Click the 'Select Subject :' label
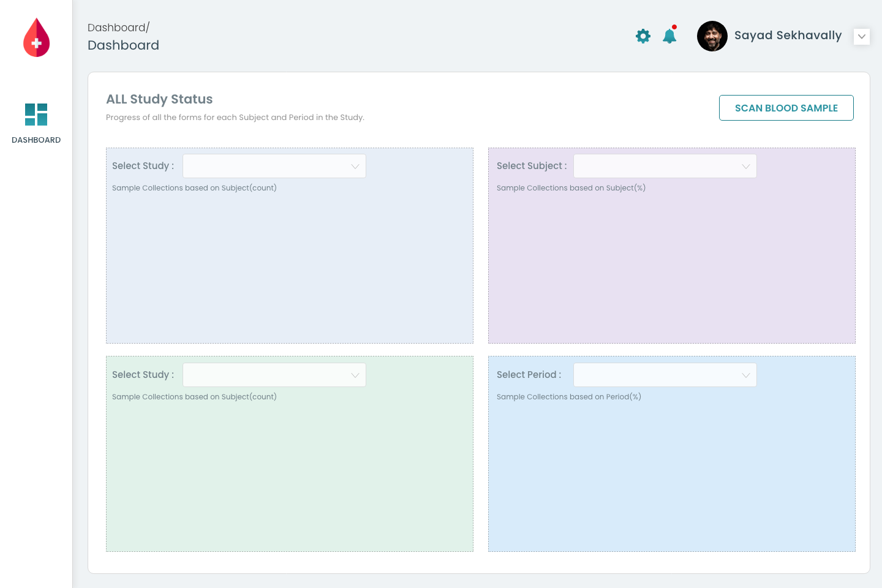The height and width of the screenshot is (588, 882). 532,166
